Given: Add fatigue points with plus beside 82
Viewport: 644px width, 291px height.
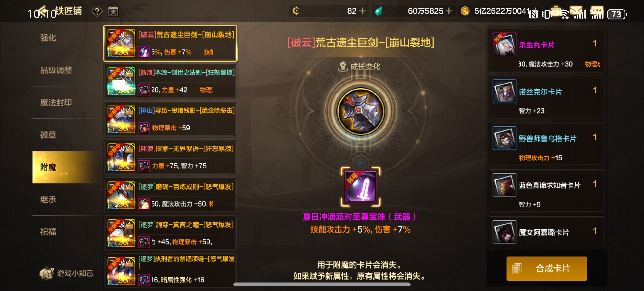Looking at the screenshot, I should click(362, 11).
